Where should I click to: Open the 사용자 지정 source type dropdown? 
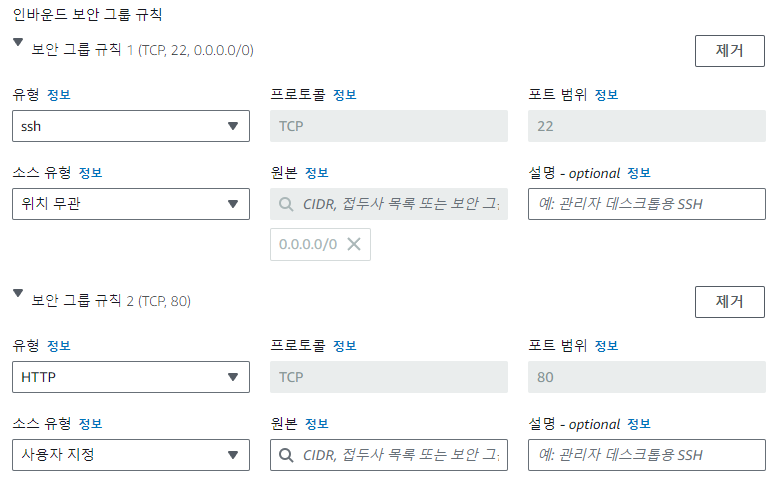(x=131, y=454)
